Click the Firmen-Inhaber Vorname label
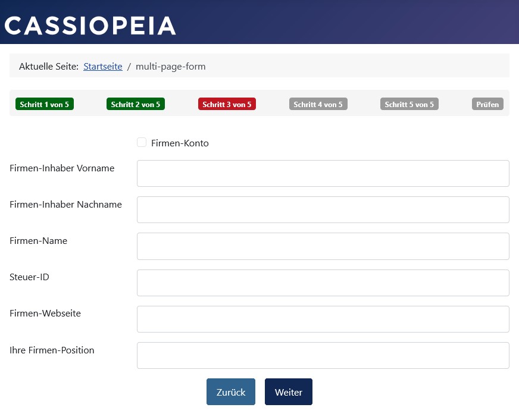 [62, 168]
